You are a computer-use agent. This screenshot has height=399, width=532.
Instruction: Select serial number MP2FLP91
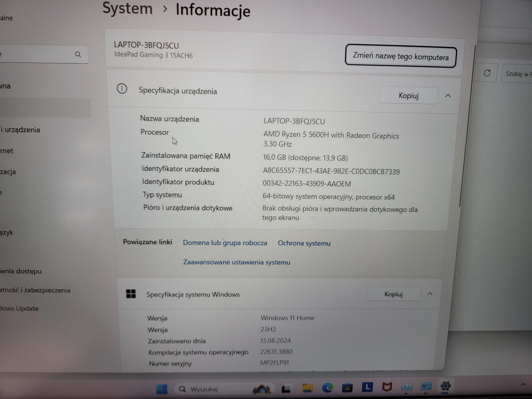(274, 362)
